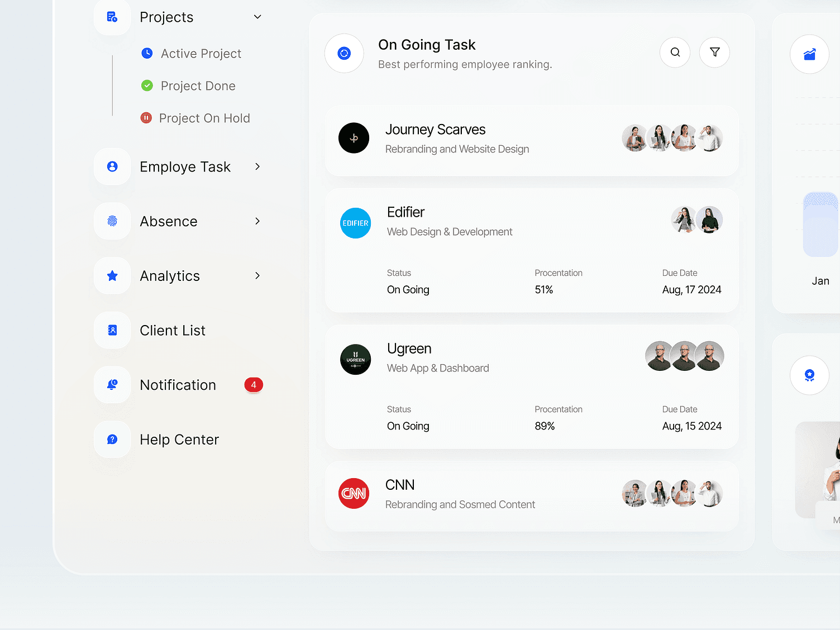Click the Client List contact icon
This screenshot has width=840, height=630.
coord(112,330)
